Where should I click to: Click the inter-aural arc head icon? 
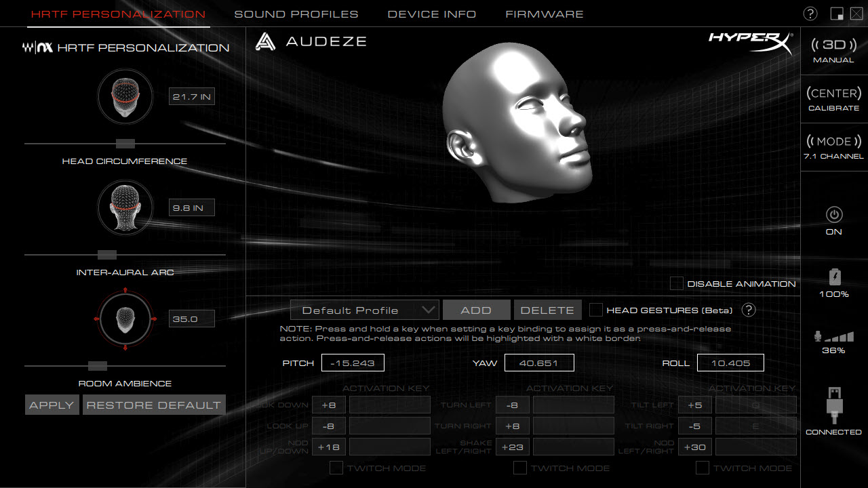(125, 207)
